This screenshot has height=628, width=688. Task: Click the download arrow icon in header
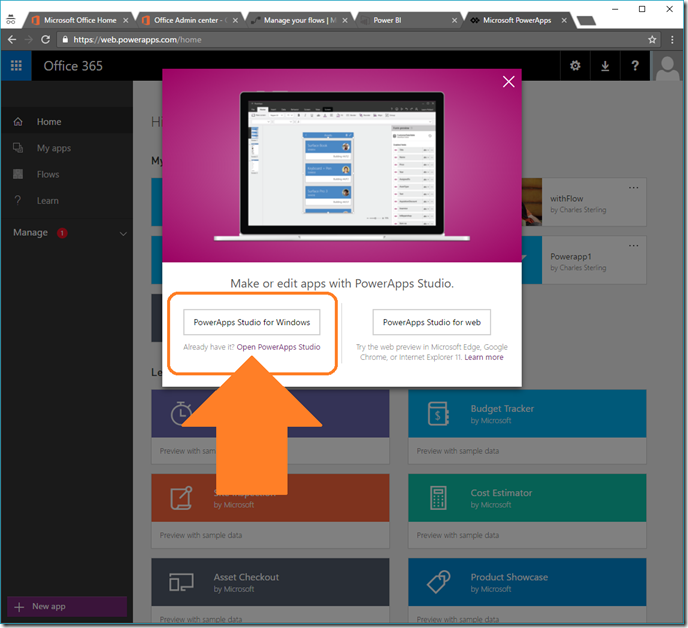[605, 66]
